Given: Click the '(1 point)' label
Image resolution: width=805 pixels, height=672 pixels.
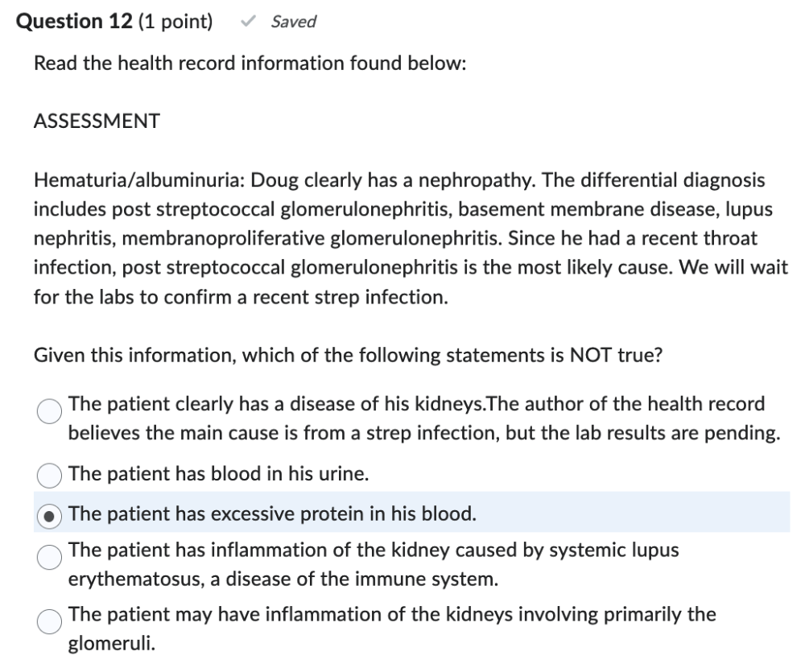Looking at the screenshot, I should click(x=176, y=22).
